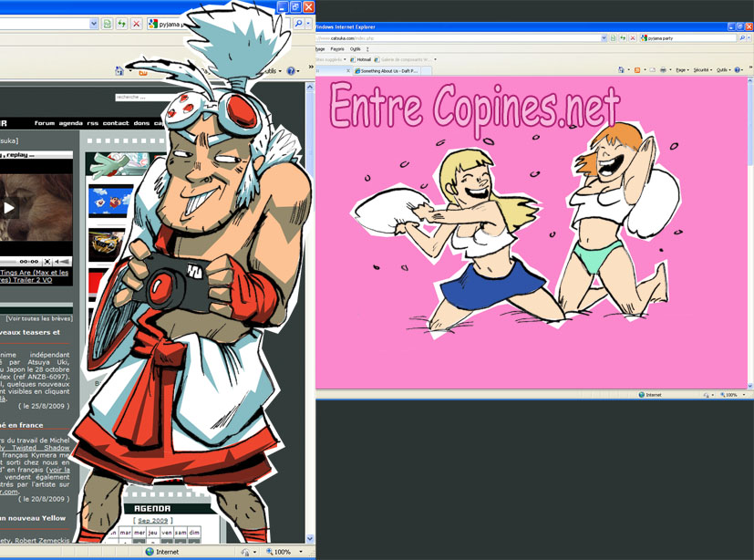This screenshot has height=560, width=754.
Task: Click Google search provider icon in left window
Action: (153, 24)
